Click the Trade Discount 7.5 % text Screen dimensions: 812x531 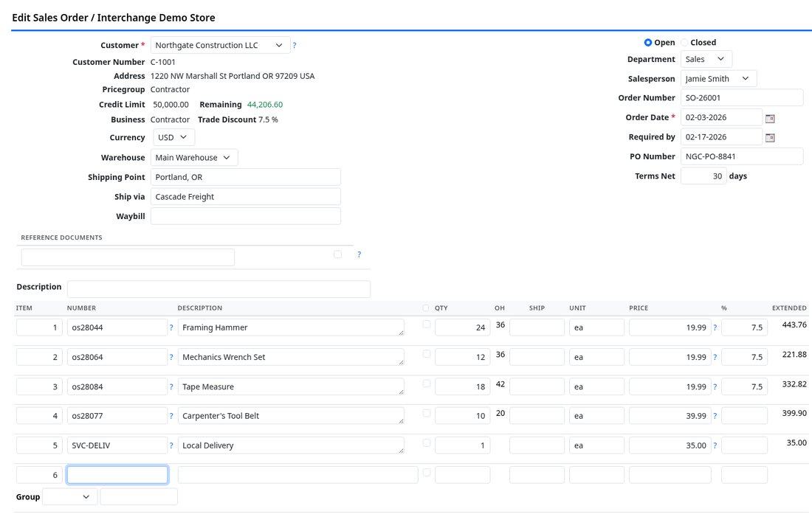point(238,119)
